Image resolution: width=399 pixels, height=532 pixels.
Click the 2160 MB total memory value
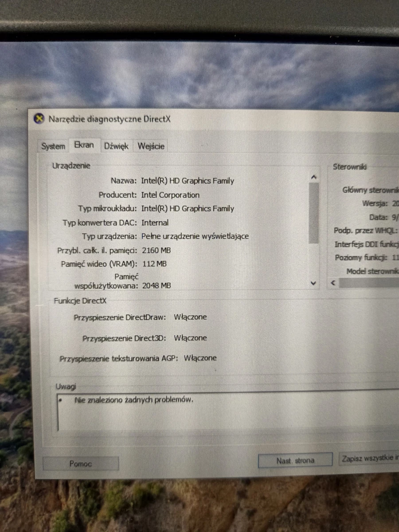tap(156, 250)
